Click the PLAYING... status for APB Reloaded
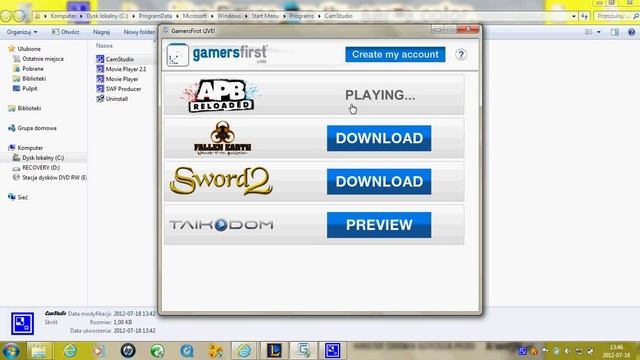This screenshot has width=640, height=360. tap(380, 95)
